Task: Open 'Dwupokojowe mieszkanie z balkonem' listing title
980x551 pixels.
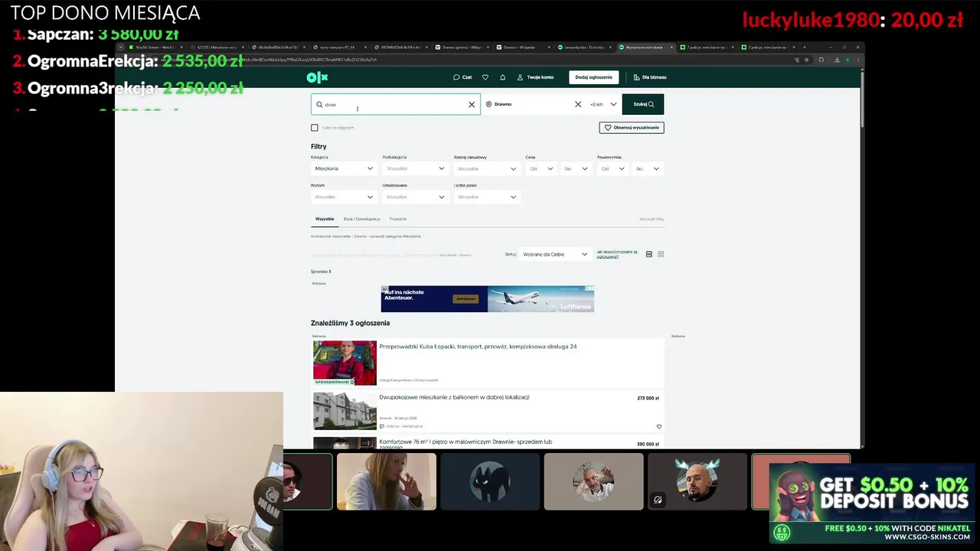Action: 454,397
